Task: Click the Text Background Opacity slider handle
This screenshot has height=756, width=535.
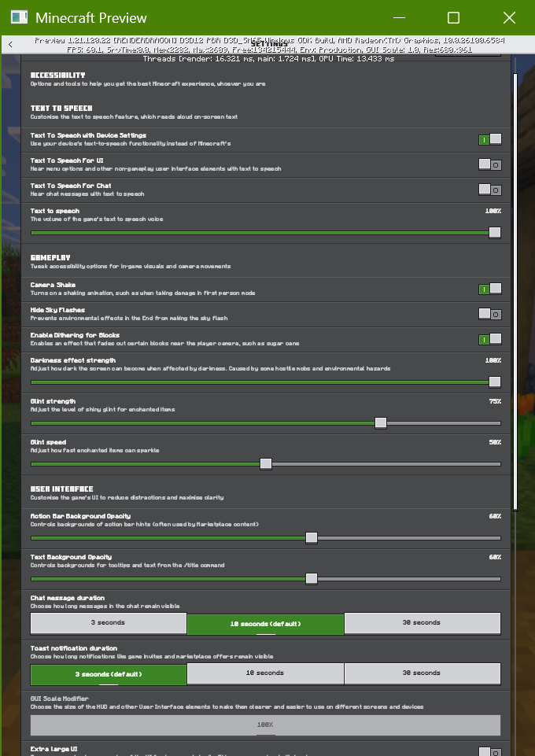Action: point(312,579)
